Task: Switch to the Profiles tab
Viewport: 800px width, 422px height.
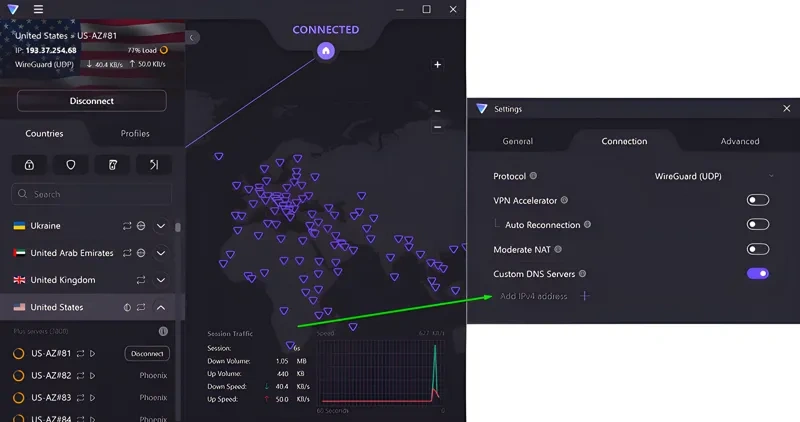Action: point(135,133)
